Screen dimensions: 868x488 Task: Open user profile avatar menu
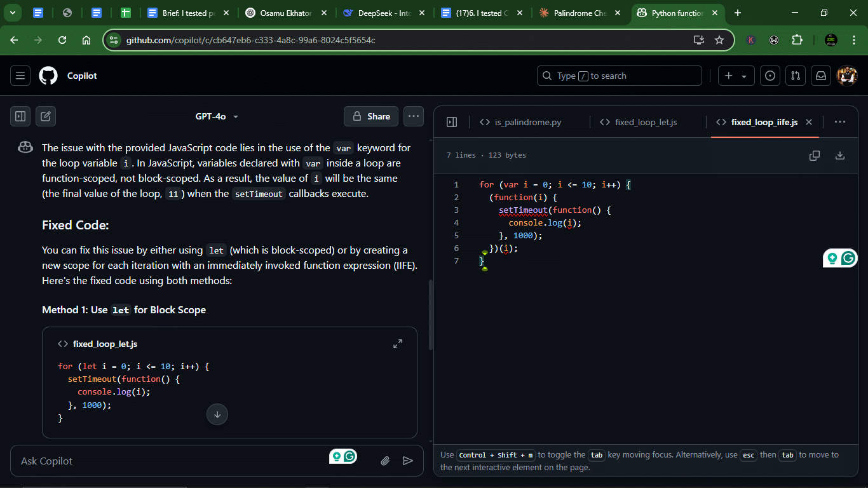click(848, 76)
